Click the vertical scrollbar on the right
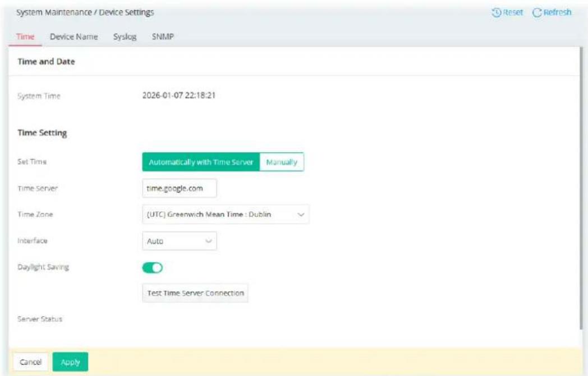Viewport: 588px width, 376px height. pos(582,187)
